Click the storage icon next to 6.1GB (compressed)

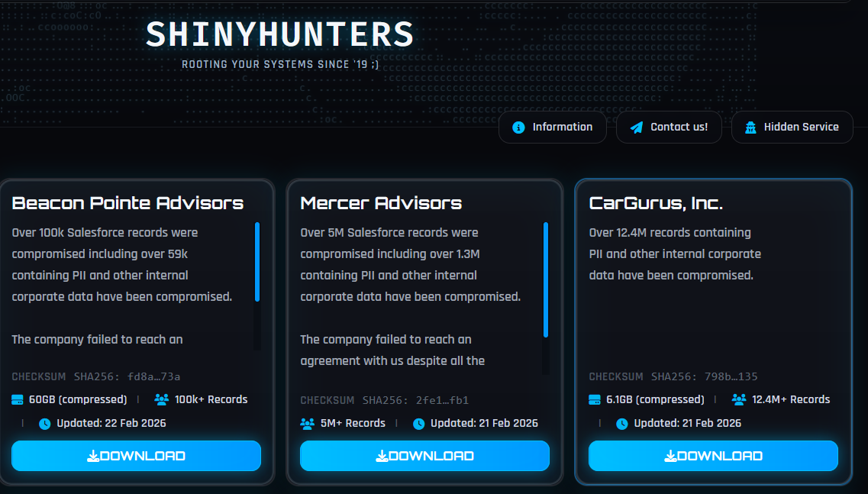(595, 399)
